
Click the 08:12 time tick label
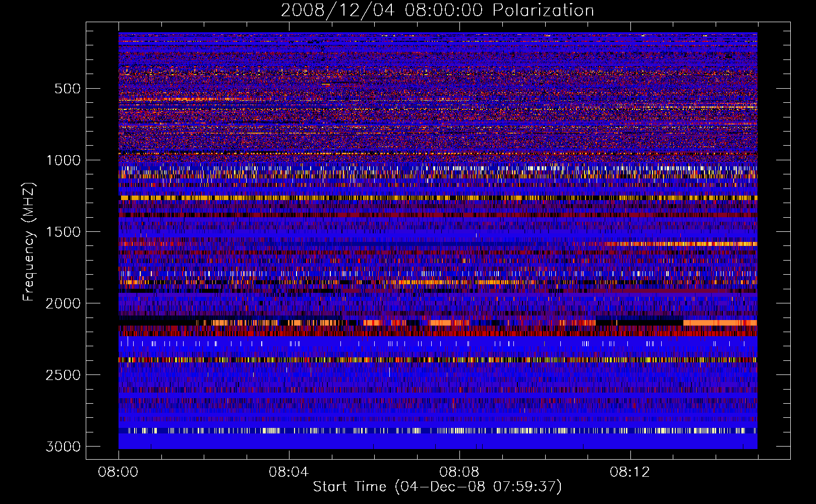click(630, 472)
